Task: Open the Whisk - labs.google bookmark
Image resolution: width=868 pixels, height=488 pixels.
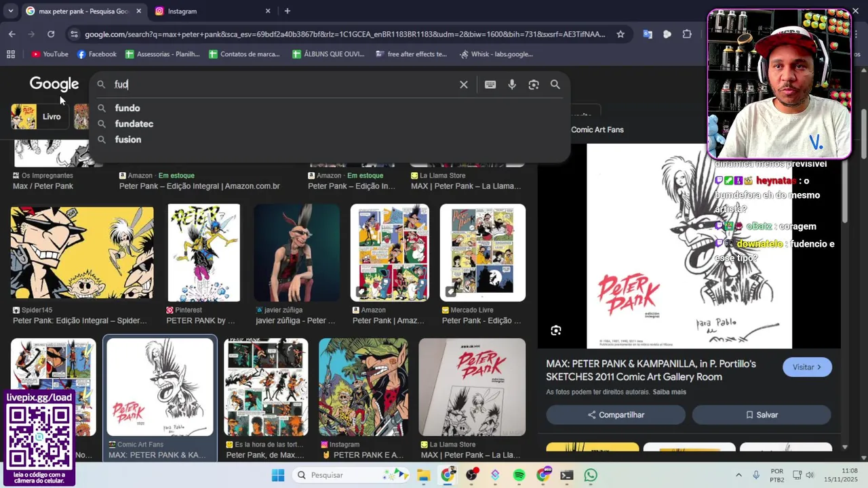Action: (497, 54)
